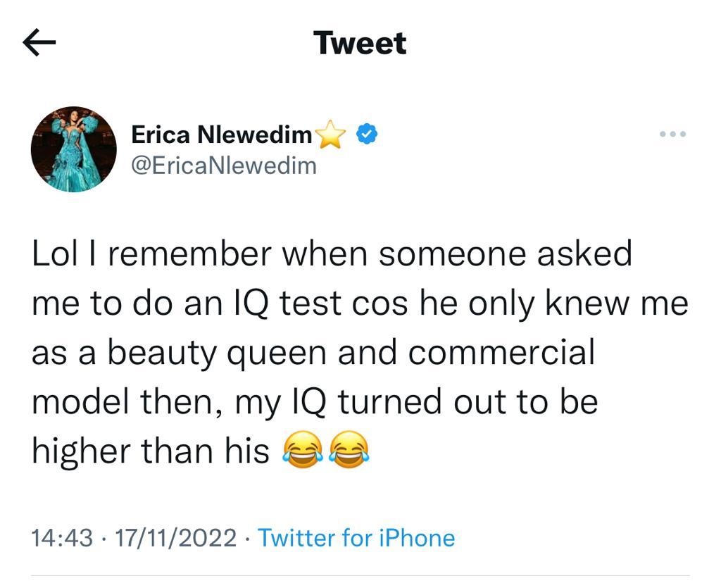Click the gold star beside the name

click(332, 135)
